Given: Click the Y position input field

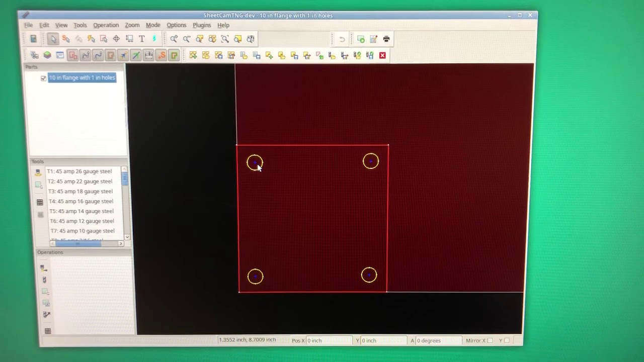Looking at the screenshot, I should (384, 340).
